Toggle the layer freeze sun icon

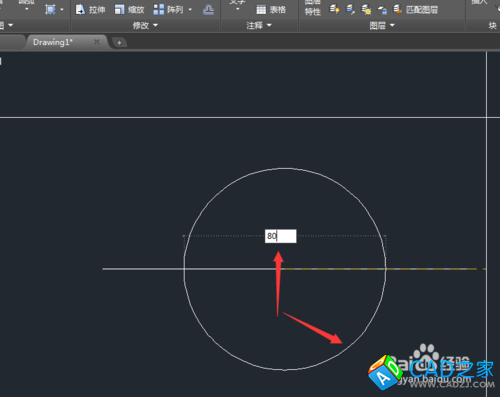(366, 10)
